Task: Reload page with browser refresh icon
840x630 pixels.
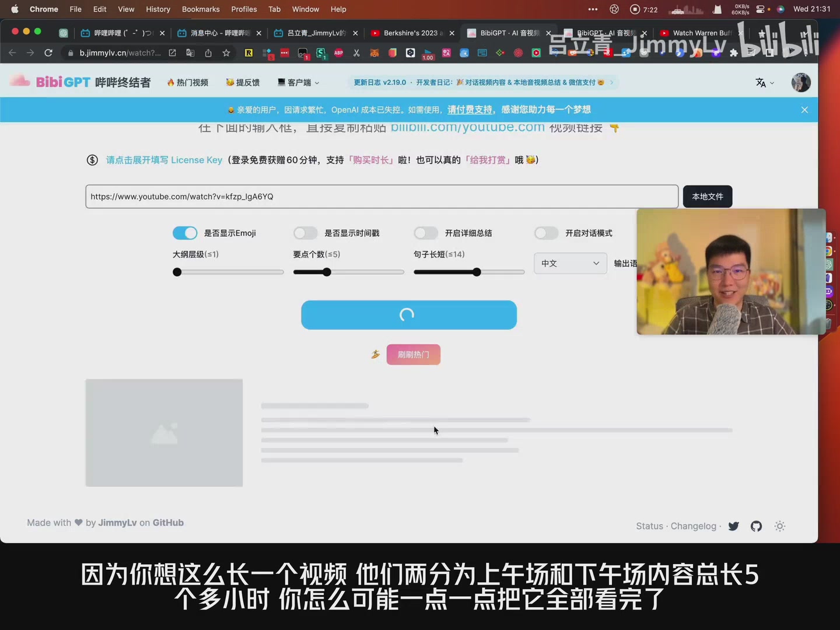Action: tap(48, 53)
